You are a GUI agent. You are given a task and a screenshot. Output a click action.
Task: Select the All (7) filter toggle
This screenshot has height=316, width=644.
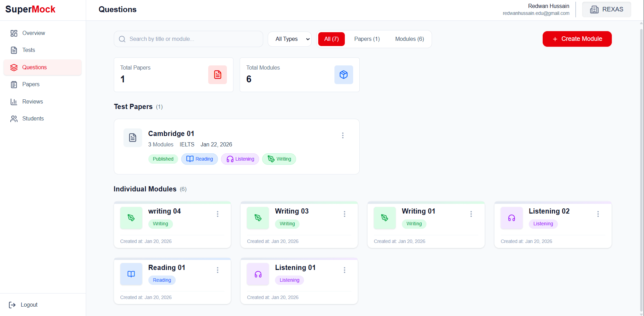tap(331, 39)
